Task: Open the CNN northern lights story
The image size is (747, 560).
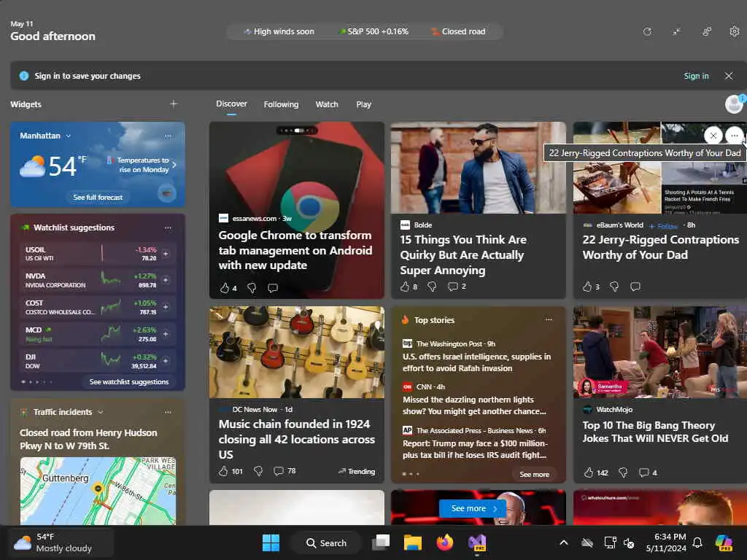Action: coord(474,405)
